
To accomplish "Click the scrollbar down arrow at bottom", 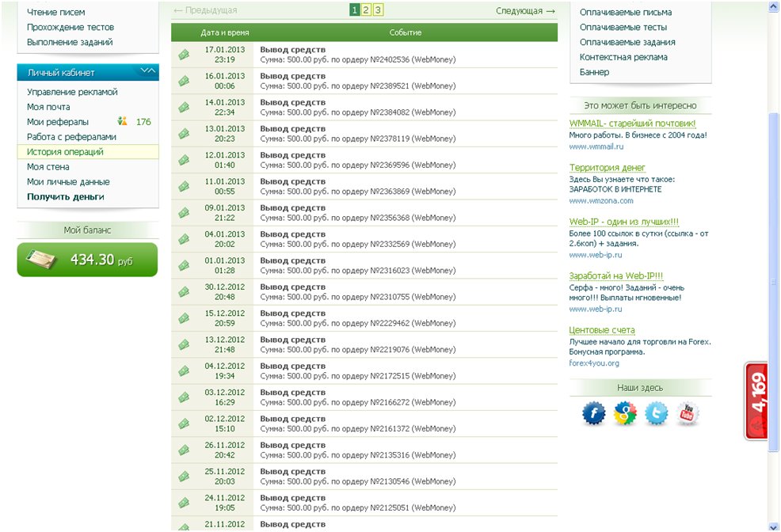I will point(774,526).
